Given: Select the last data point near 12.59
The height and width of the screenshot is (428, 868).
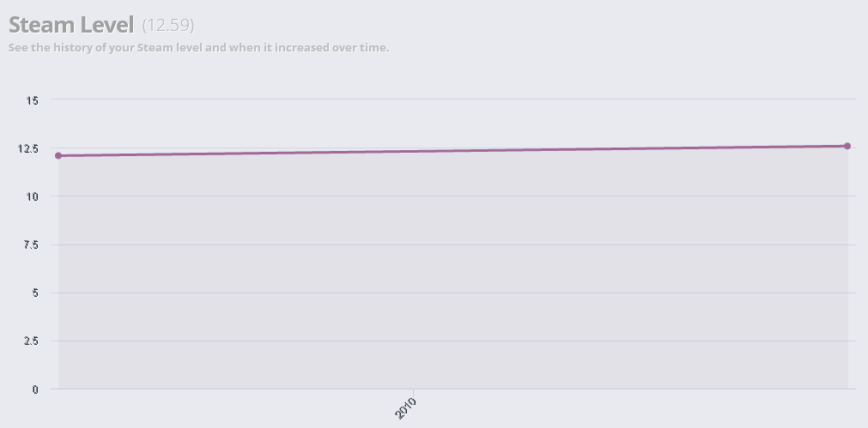Looking at the screenshot, I should (847, 146).
